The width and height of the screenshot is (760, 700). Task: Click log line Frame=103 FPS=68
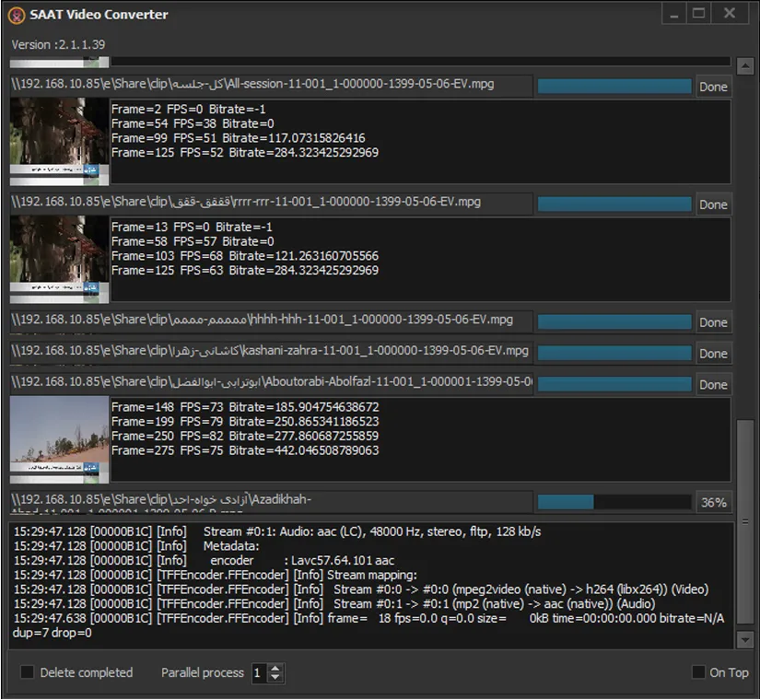tap(245, 256)
